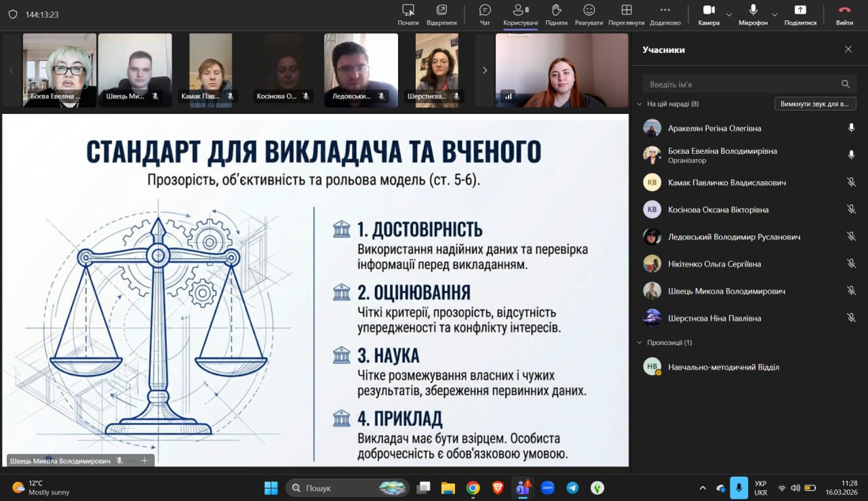
Task: Open Telegram from the Windows taskbar
Action: click(572, 487)
